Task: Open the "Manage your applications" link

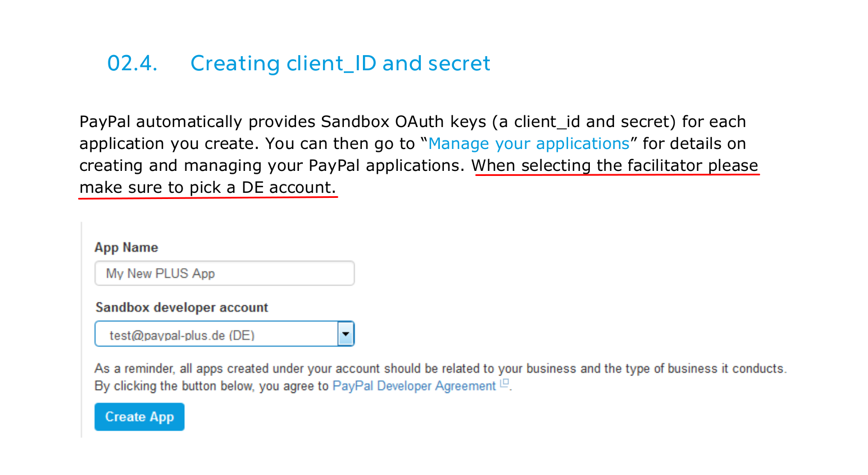Action: coord(529,144)
